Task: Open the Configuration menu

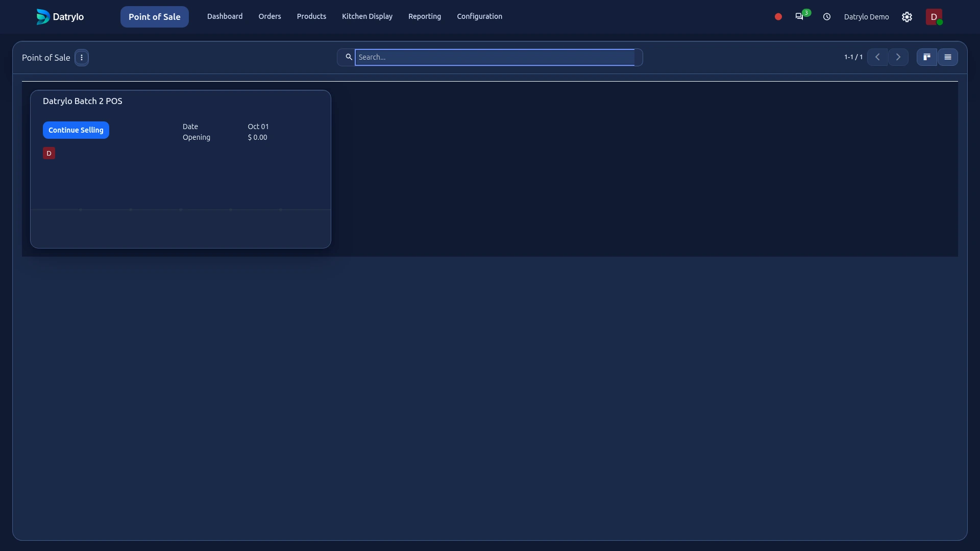Action: click(x=480, y=16)
